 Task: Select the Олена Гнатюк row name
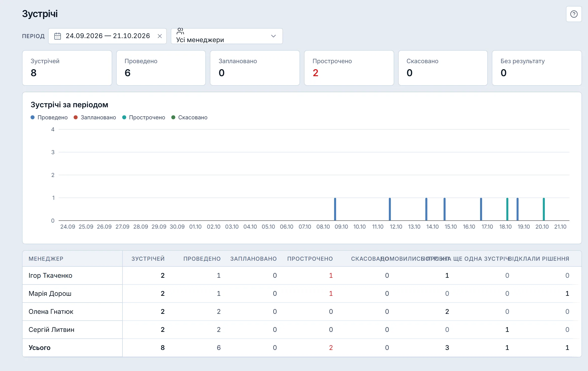click(51, 312)
